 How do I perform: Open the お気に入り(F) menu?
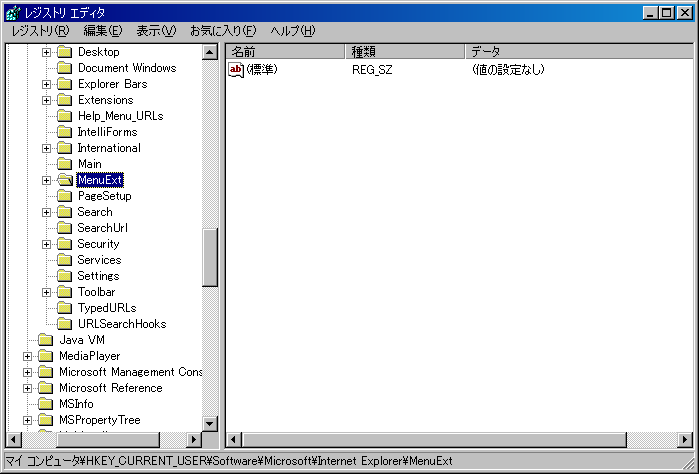(223, 31)
